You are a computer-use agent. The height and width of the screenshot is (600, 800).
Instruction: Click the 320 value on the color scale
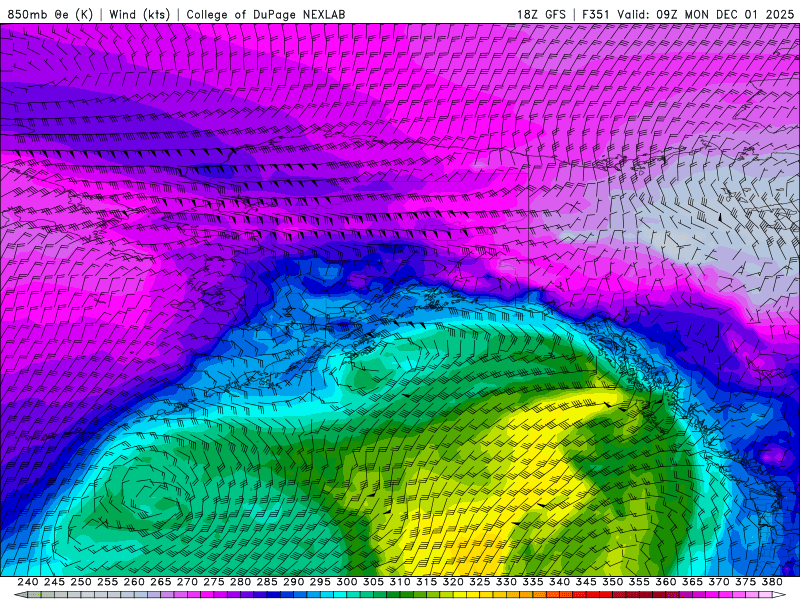pos(453,582)
